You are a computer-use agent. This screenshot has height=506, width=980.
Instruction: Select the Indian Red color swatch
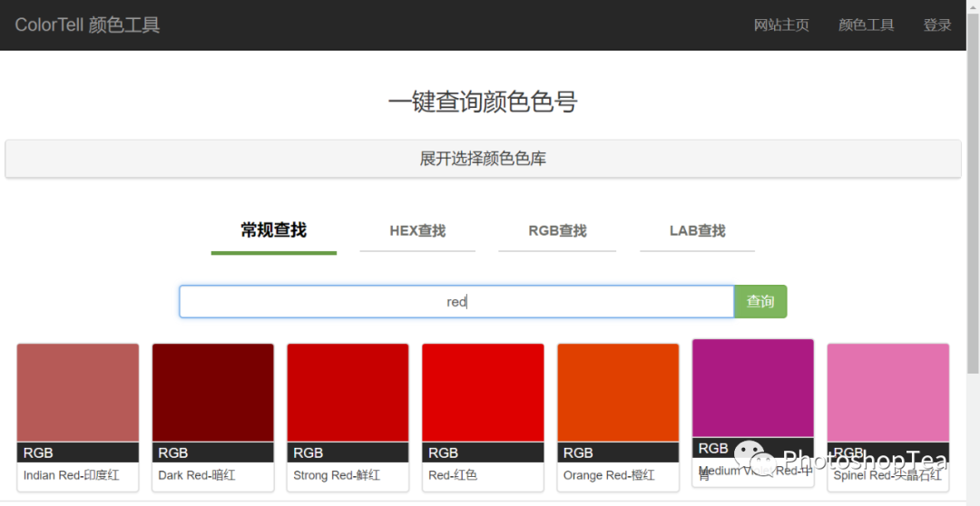(77, 393)
